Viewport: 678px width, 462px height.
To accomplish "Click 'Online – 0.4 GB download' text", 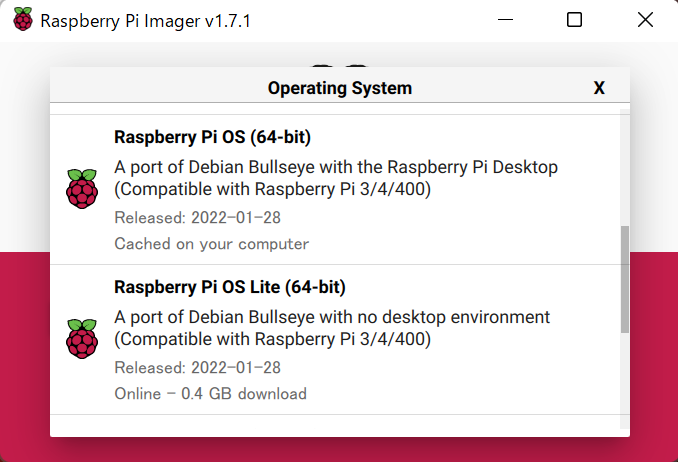I will pyautogui.click(x=211, y=394).
